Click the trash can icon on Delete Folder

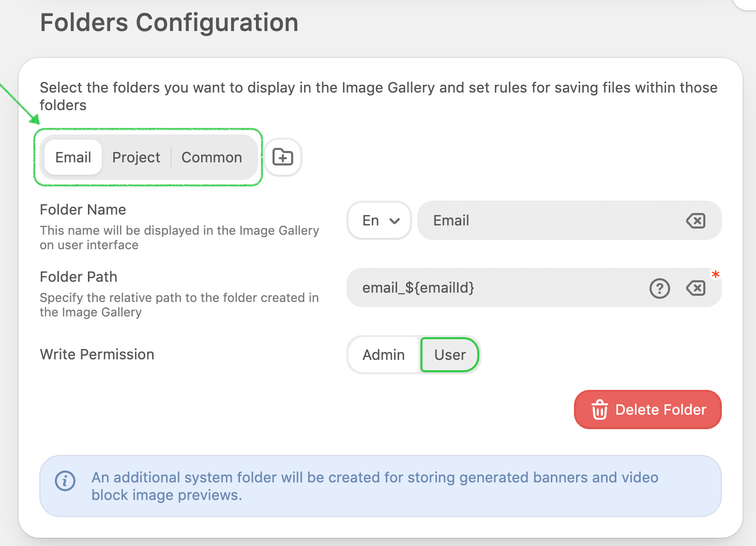tap(599, 410)
